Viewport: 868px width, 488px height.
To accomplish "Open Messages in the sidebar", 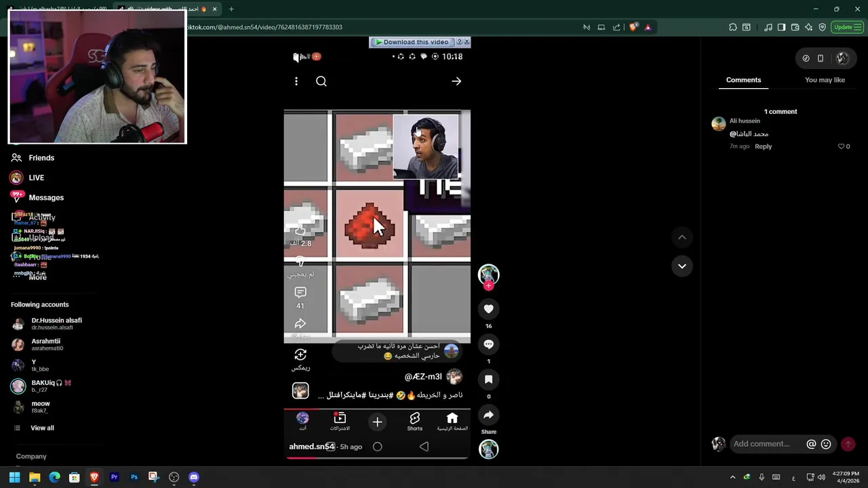I will pos(46,197).
